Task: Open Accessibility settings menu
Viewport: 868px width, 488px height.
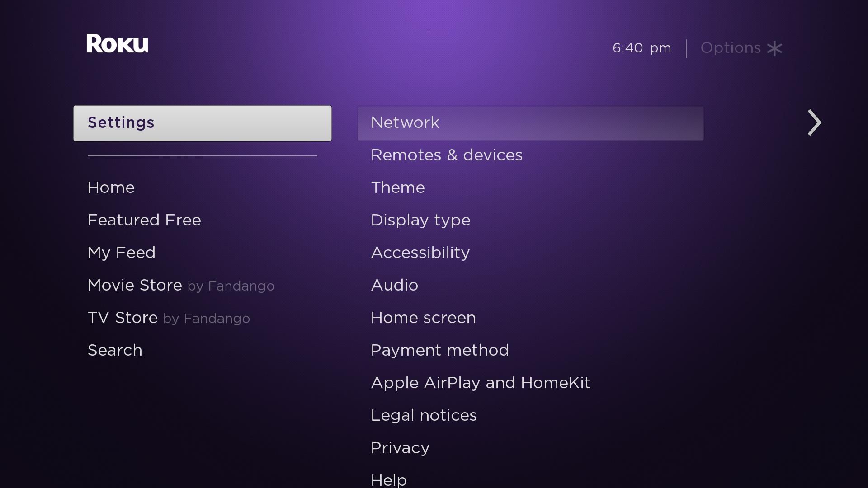Action: tap(420, 252)
